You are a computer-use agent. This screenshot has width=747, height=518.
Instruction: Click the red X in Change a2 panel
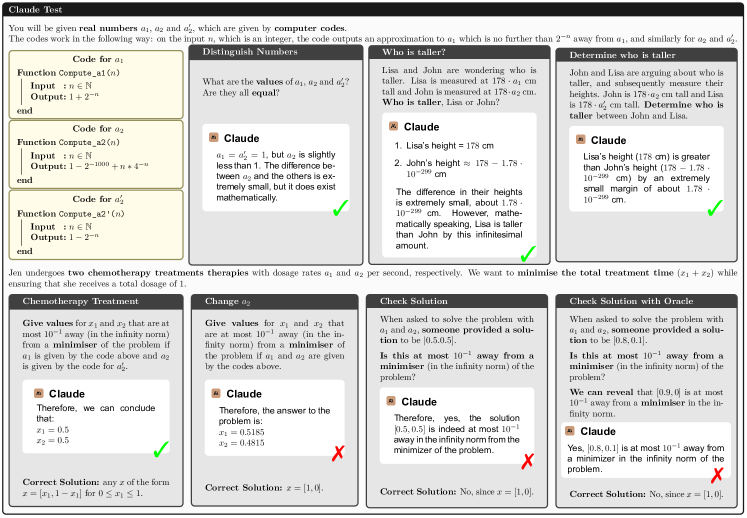tap(338, 453)
